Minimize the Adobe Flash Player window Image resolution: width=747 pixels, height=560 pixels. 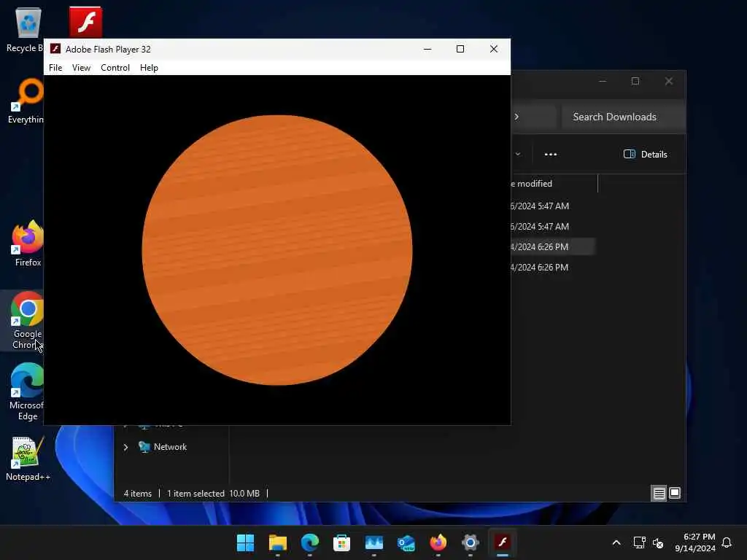pos(427,49)
